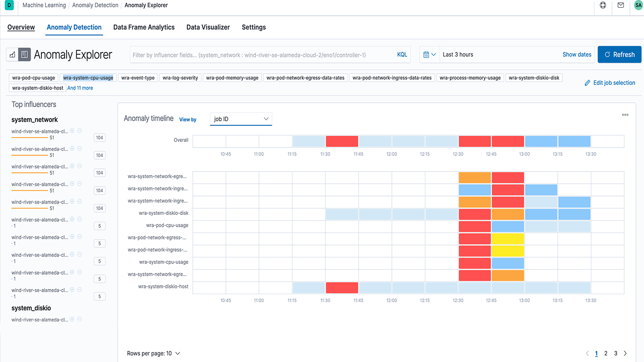Screen dimensions: 644x362
Task: Open the mail newsfeed icon
Action: [621, 6]
